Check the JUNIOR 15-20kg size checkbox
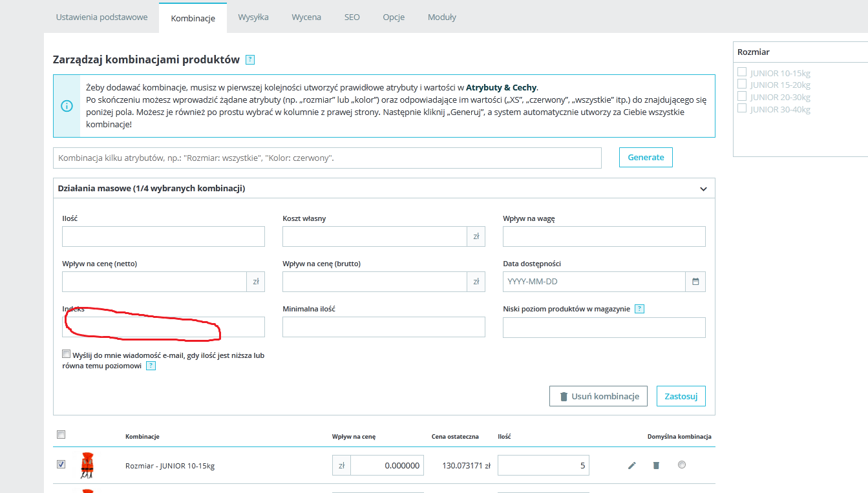 point(742,84)
